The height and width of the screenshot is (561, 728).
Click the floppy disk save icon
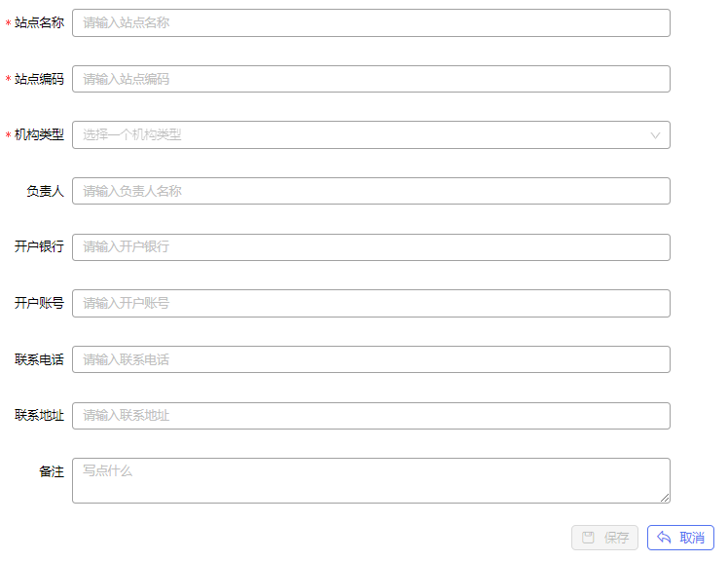588,538
